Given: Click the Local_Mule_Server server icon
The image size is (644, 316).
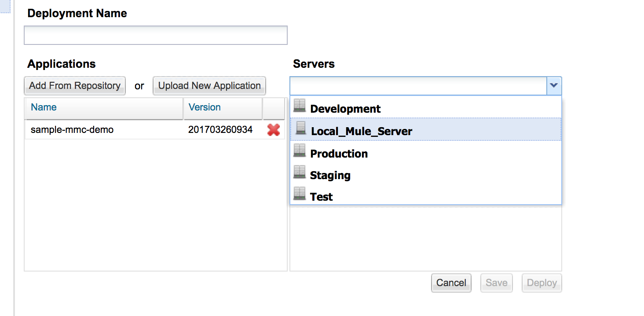Looking at the screenshot, I should [x=300, y=129].
